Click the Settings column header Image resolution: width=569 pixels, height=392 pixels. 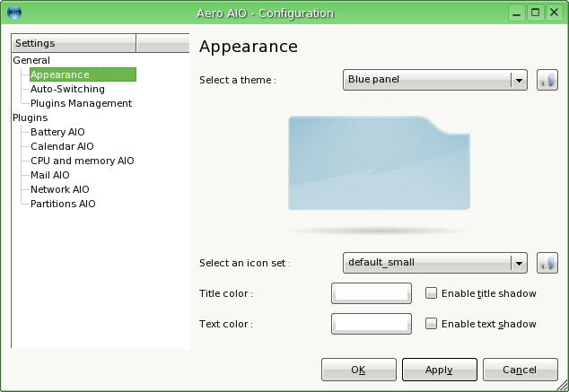74,43
